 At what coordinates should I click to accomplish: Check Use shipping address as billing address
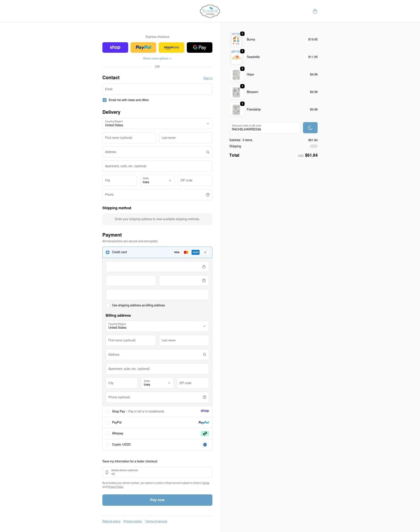pyautogui.click(x=108, y=305)
